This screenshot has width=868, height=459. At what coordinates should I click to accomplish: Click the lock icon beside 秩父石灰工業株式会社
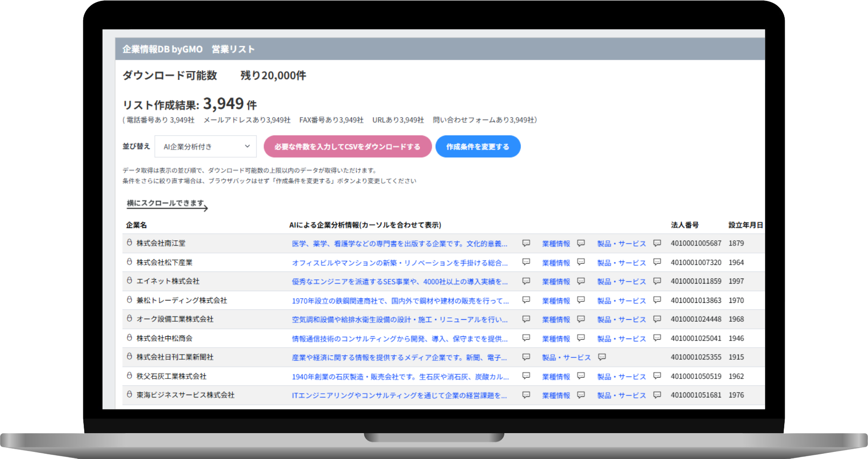click(129, 376)
